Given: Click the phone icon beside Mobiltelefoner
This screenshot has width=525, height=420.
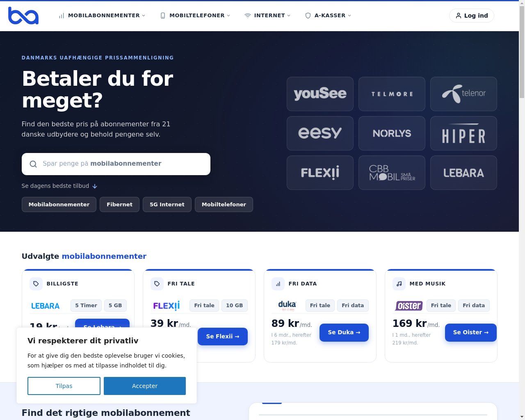Looking at the screenshot, I should (x=163, y=16).
